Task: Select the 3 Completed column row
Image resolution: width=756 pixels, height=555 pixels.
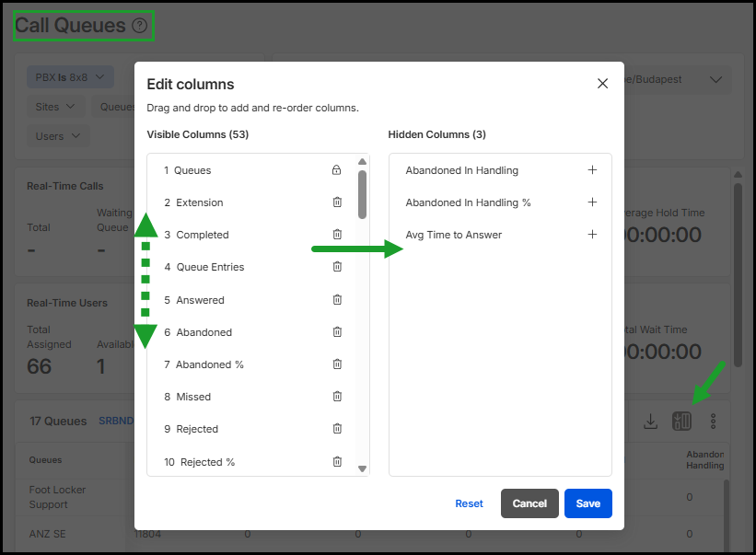Action: coord(252,235)
